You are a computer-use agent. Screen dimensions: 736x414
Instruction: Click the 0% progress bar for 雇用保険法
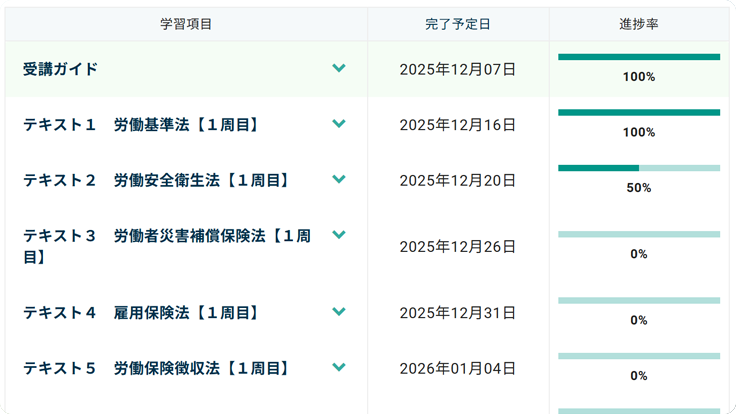[638, 300]
